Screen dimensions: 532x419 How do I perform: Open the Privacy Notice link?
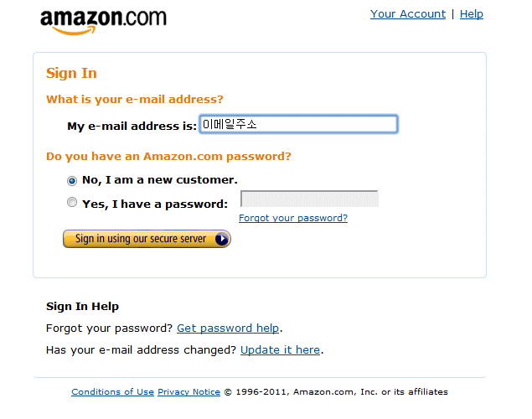point(189,392)
